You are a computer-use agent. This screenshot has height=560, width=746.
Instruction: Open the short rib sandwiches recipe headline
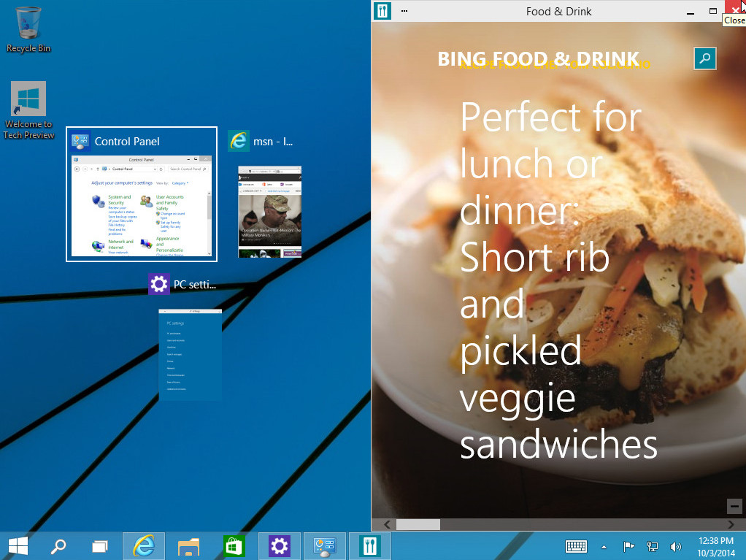[x=558, y=280]
